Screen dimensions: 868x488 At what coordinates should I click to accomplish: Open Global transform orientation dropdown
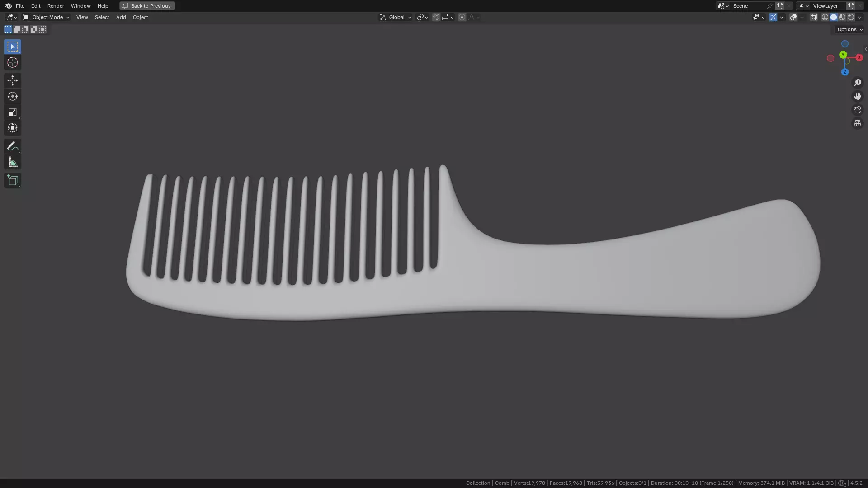[x=396, y=17]
